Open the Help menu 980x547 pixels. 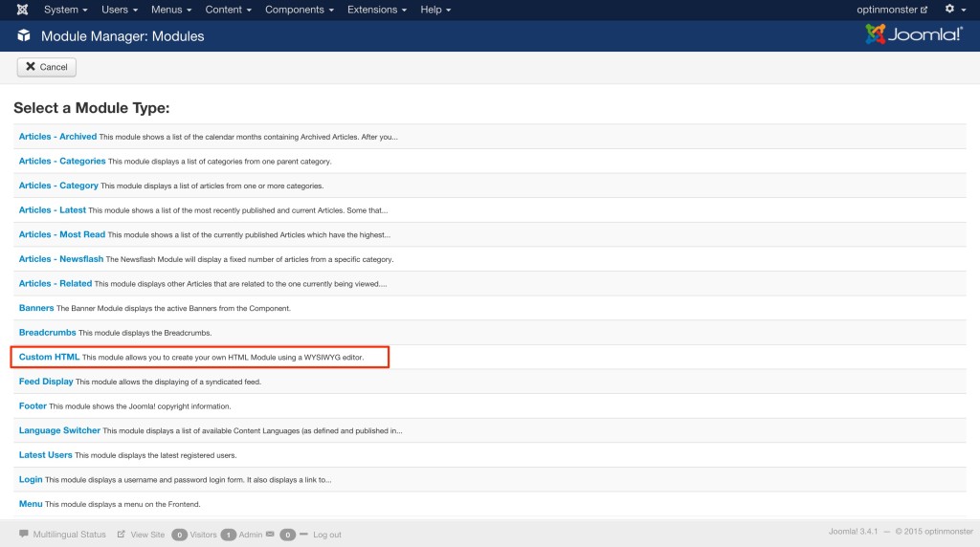click(435, 10)
